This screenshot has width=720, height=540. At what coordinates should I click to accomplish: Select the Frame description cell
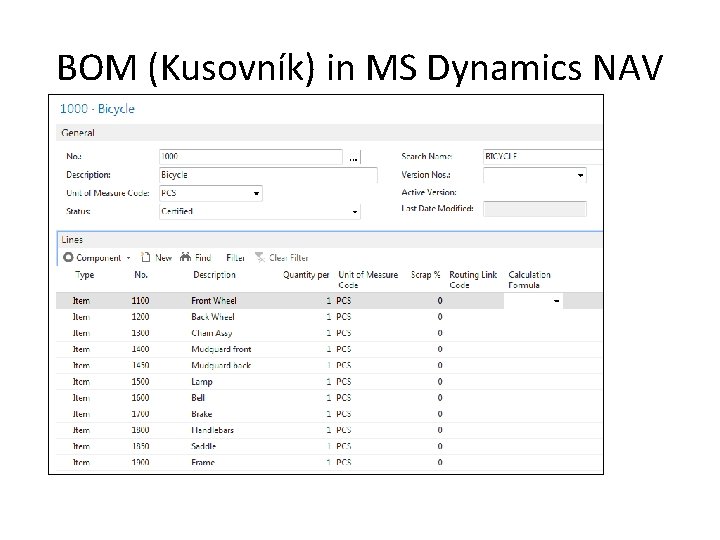(x=202, y=462)
